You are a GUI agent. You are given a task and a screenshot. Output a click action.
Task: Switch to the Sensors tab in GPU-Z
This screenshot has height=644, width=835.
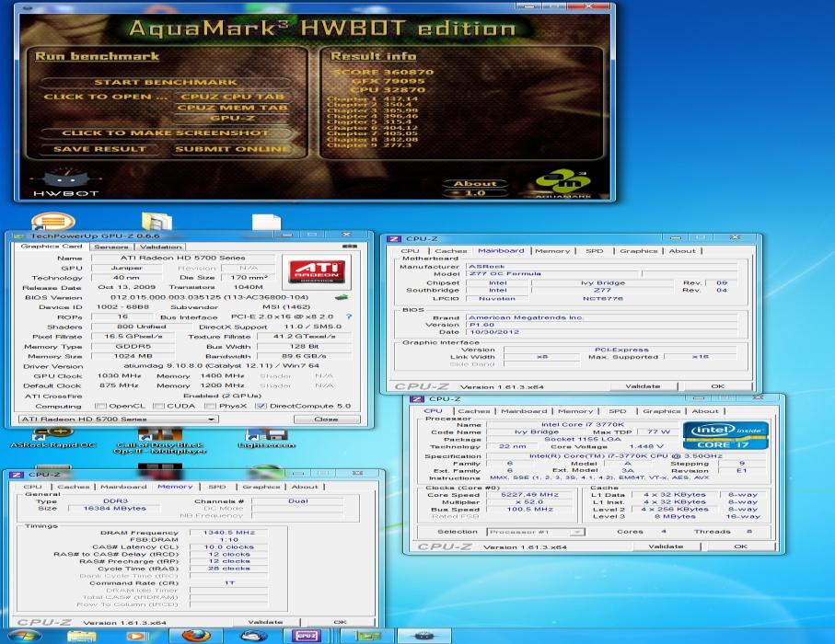pyautogui.click(x=111, y=247)
